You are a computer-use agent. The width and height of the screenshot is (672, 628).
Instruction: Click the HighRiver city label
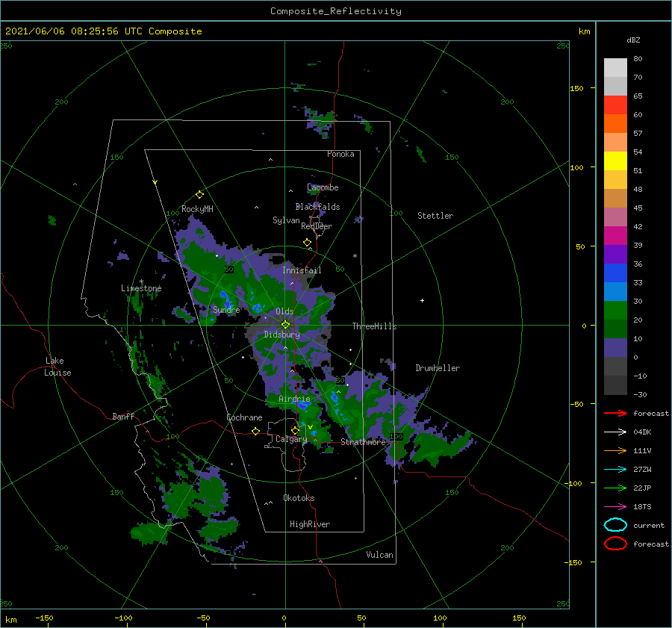(x=310, y=524)
